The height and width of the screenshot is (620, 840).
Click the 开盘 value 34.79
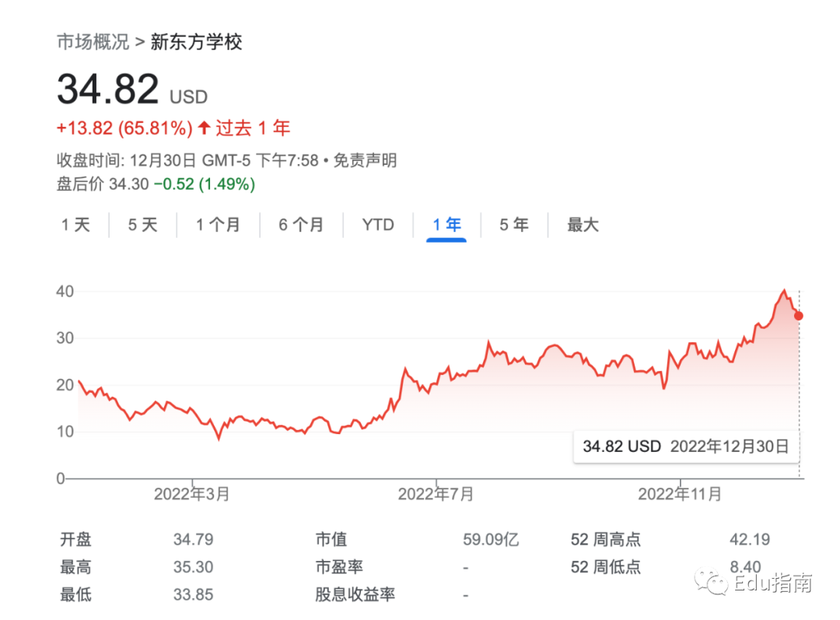click(194, 539)
